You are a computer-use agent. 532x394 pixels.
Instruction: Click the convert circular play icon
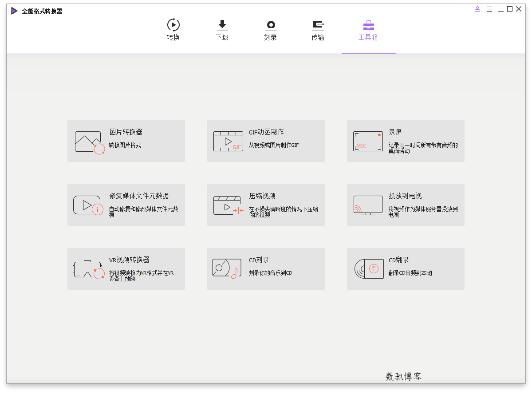click(x=173, y=25)
